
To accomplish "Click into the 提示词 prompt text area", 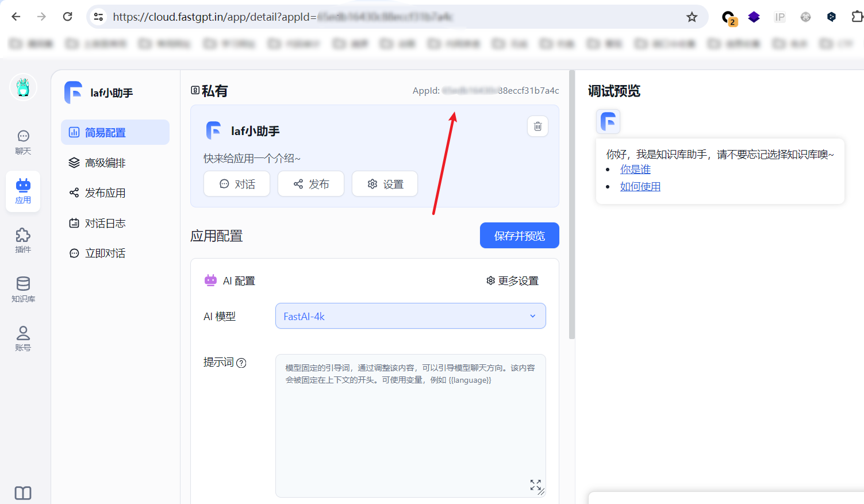I will click(x=410, y=426).
